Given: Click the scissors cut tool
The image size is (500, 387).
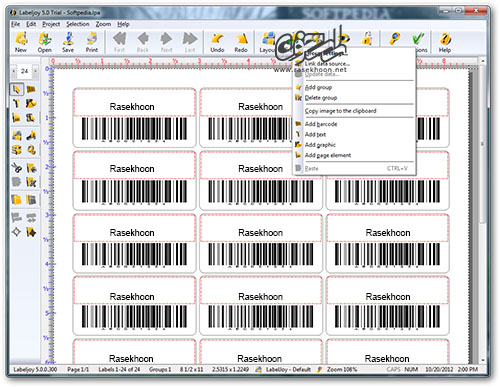Looking at the screenshot, I should 16,167.
